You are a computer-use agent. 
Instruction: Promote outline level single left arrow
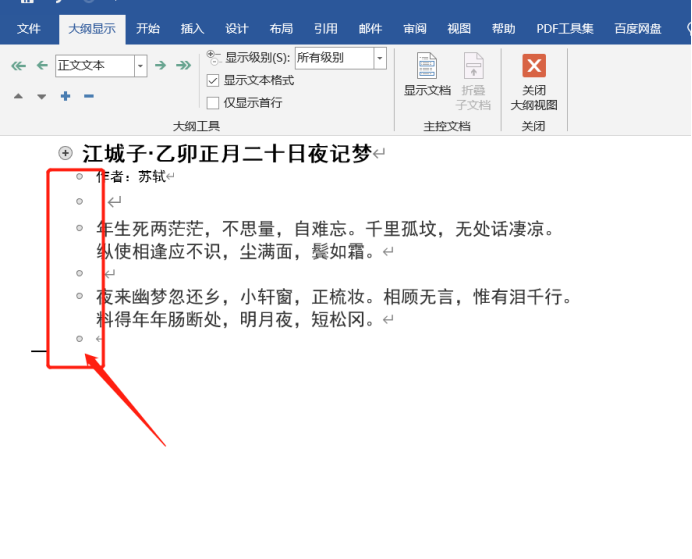[42, 66]
